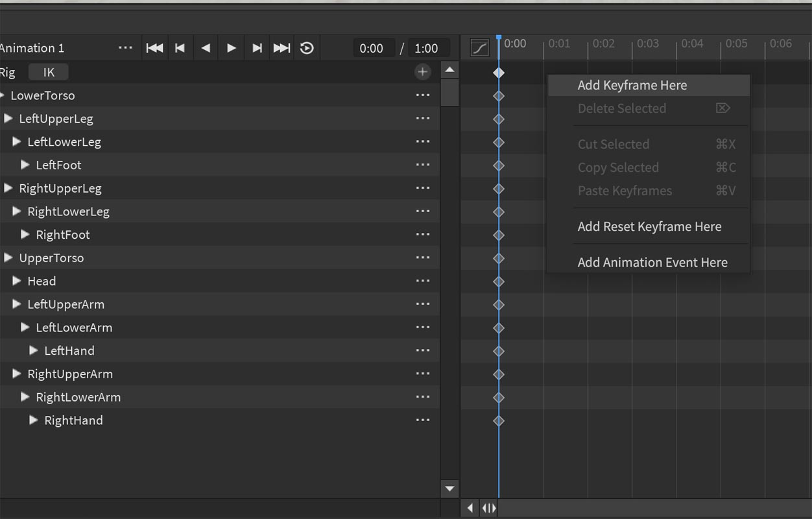Screen dimensions: 812x519
Task: Select the summary keyframe at the top row
Action: [x=498, y=73]
